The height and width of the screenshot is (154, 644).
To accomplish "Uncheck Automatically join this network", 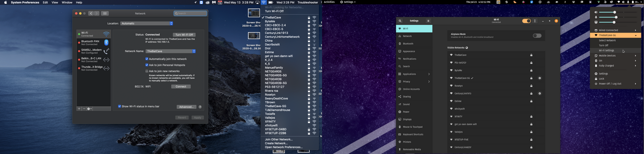I will click(x=147, y=59).
